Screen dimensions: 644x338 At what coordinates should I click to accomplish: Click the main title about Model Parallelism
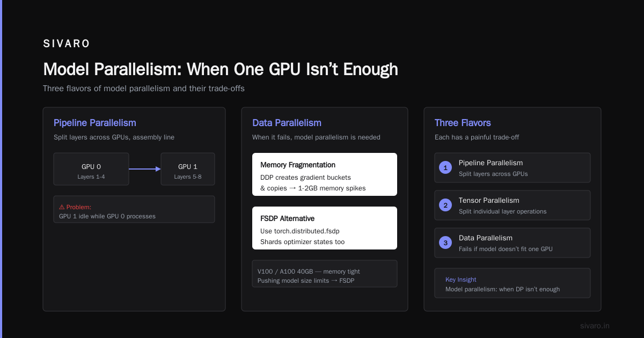(221, 69)
